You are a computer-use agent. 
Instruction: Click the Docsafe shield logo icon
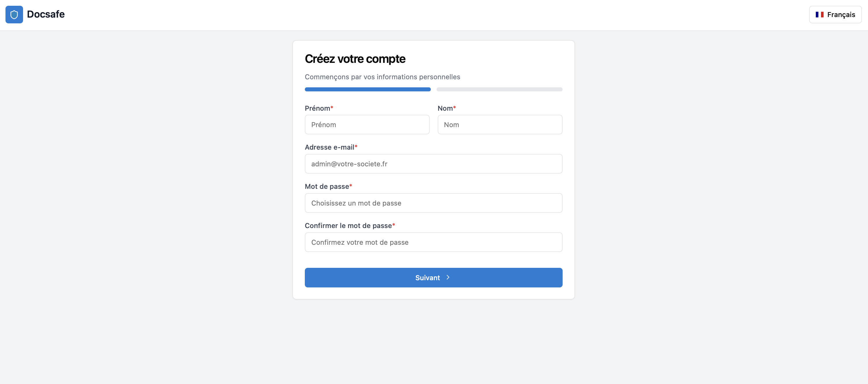pos(14,14)
